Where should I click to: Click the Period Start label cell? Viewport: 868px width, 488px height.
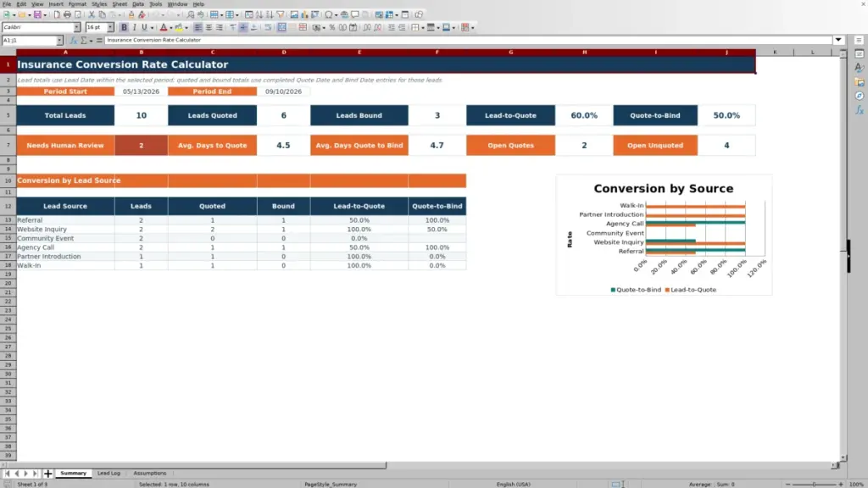pos(65,91)
